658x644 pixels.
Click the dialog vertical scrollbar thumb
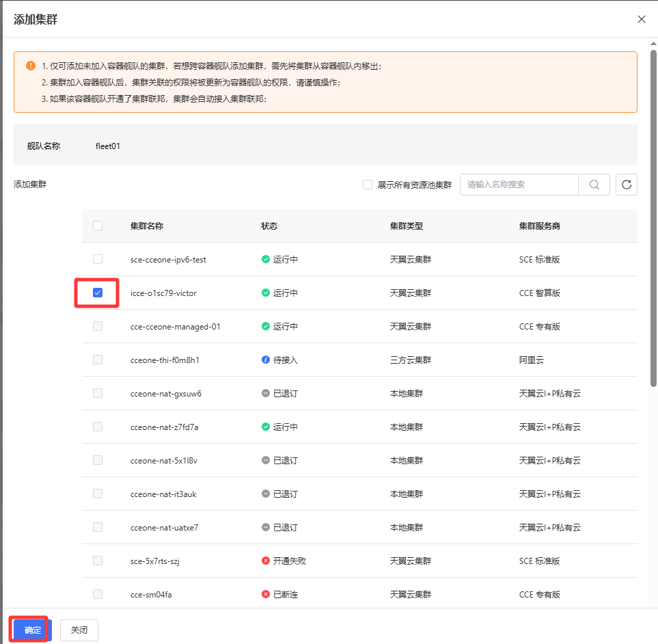point(653,218)
